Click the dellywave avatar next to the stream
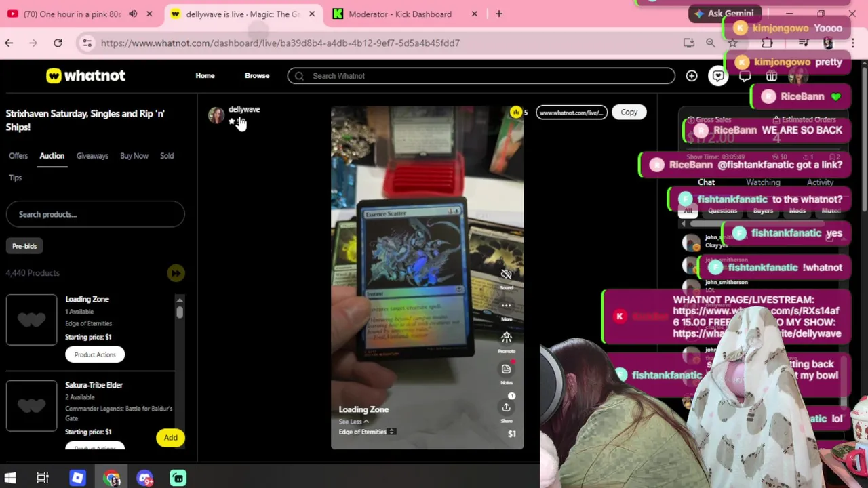This screenshot has height=488, width=868. coord(216,115)
